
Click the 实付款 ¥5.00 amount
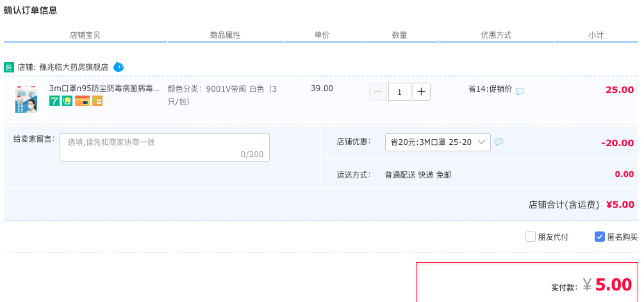591,285
